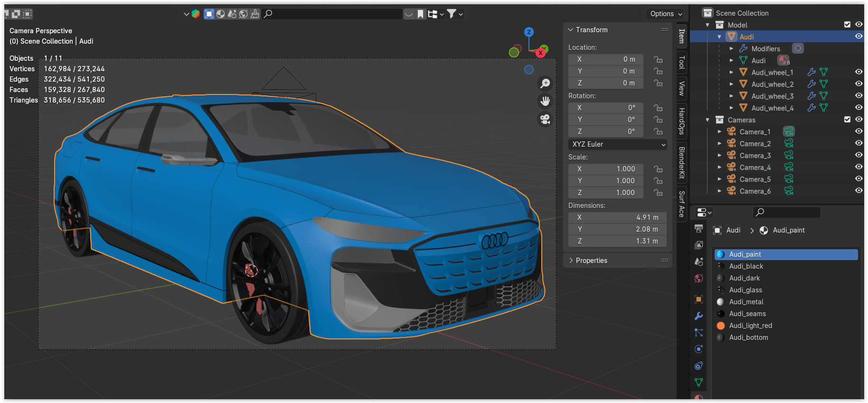The image size is (868, 403).
Task: Click the blue Z axis navigation gizmo
Action: click(529, 32)
